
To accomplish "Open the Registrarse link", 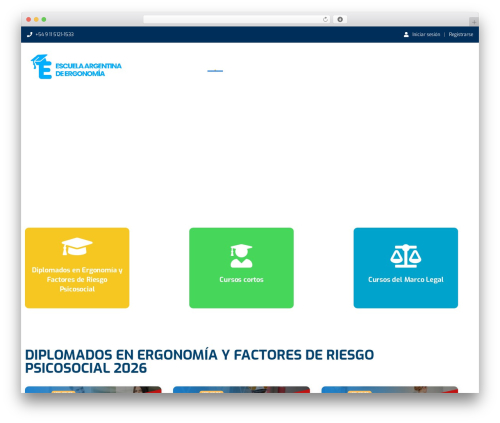I will (461, 34).
